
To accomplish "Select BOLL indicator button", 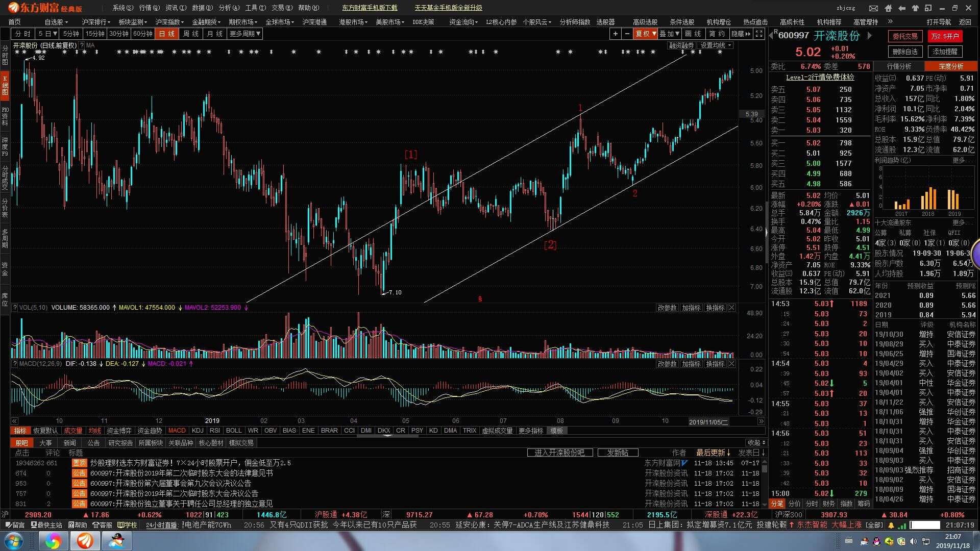I will (234, 431).
